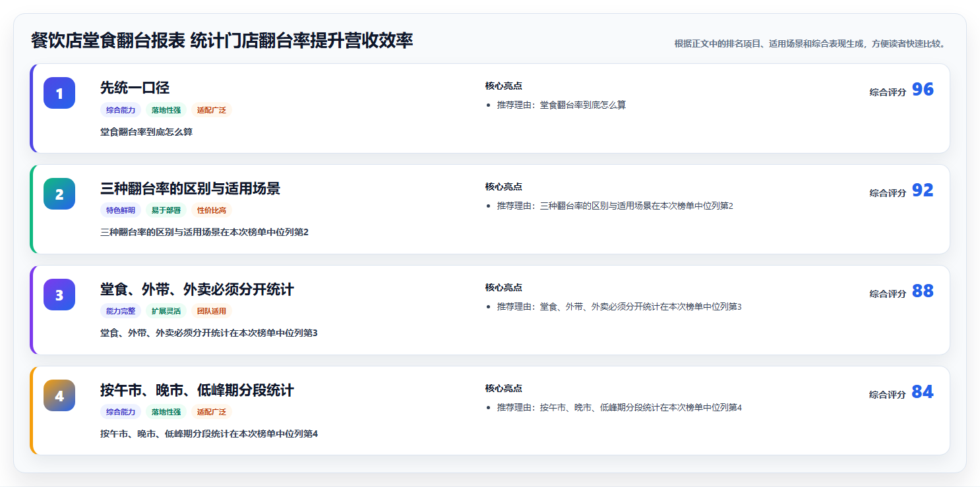Select the 扩展灵活 tag
The height and width of the screenshot is (487, 980).
(x=166, y=311)
